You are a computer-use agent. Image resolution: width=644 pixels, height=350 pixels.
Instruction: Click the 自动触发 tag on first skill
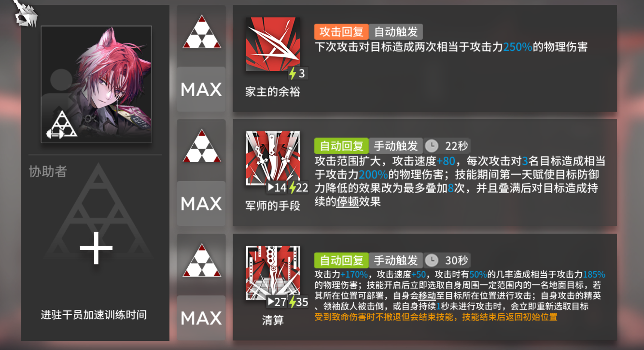[x=396, y=32]
